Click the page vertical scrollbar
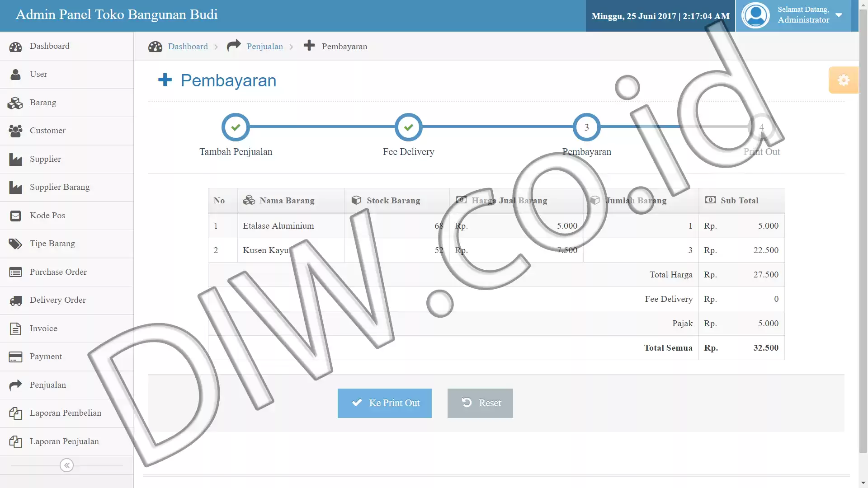The image size is (868, 488). pyautogui.click(x=863, y=230)
